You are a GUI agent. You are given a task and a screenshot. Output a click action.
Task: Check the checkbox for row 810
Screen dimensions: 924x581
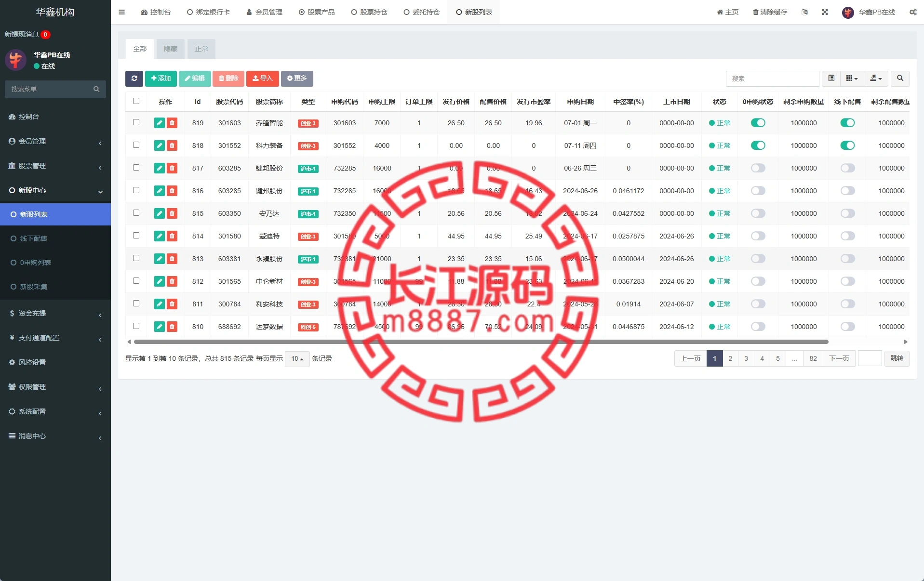136,326
